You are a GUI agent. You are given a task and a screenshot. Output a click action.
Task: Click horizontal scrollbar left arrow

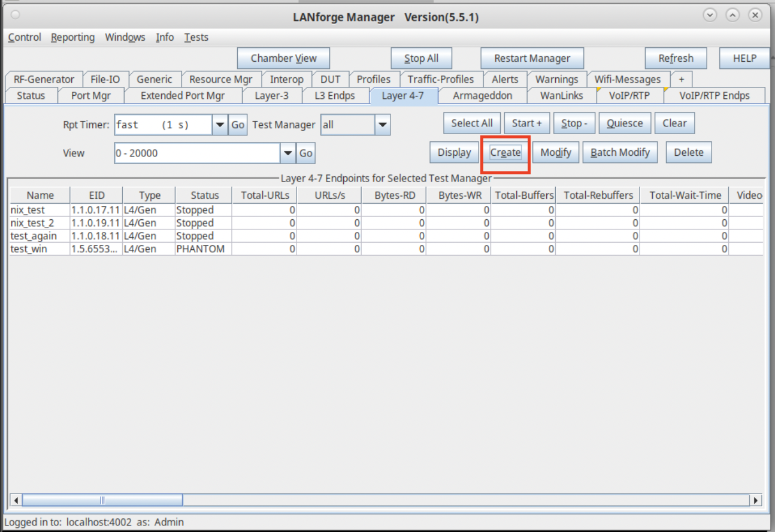(16, 500)
